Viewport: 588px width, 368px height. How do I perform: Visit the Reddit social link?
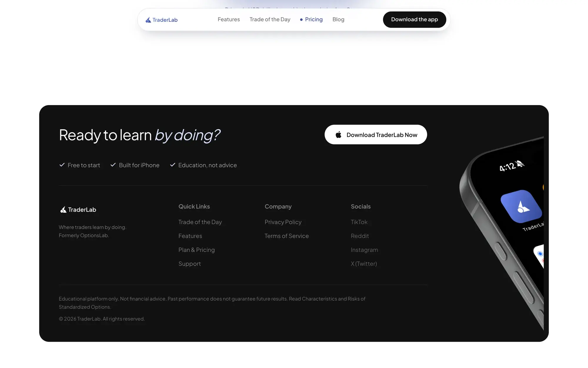360,236
